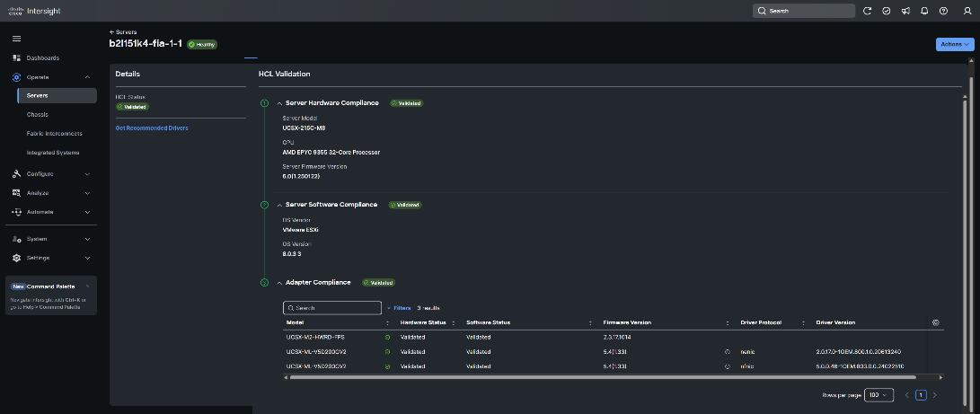This screenshot has width=980, height=414.
Task: Select Fabric Interconnects in the sidebar
Action: (x=55, y=134)
